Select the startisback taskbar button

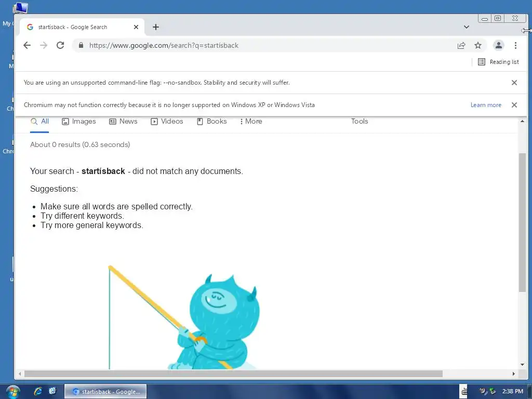click(105, 392)
